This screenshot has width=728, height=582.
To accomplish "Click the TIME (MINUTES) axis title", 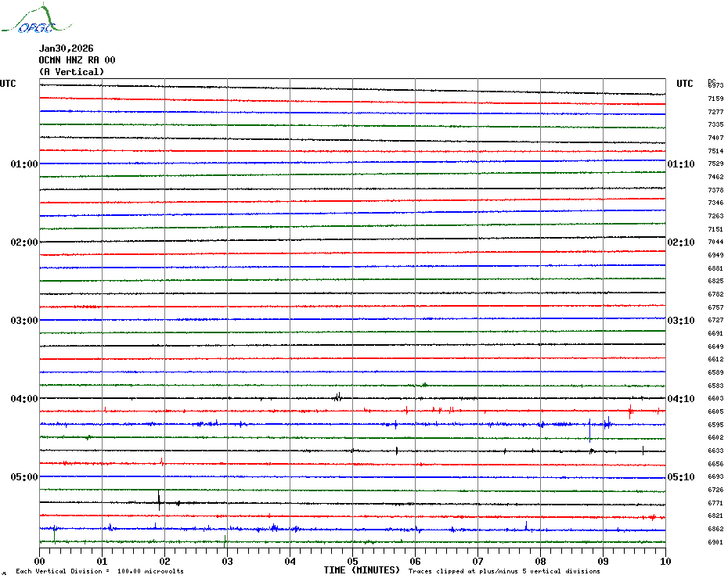I will (362, 570).
